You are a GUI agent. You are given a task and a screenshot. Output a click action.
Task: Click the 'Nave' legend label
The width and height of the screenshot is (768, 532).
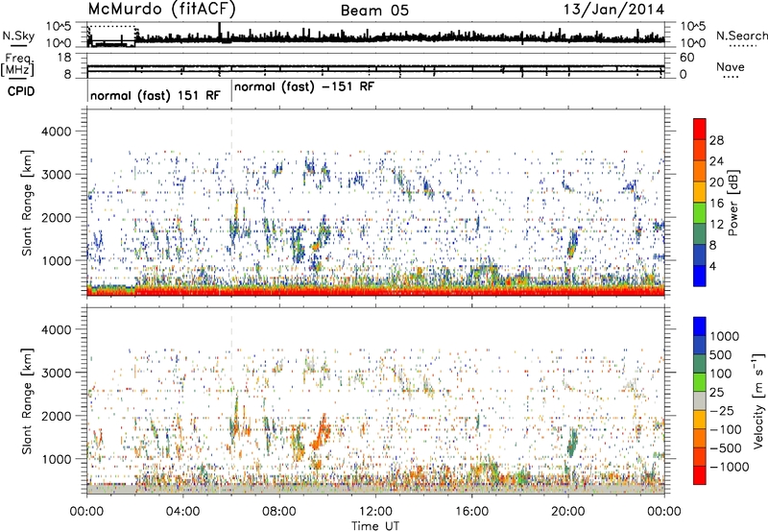click(731, 66)
